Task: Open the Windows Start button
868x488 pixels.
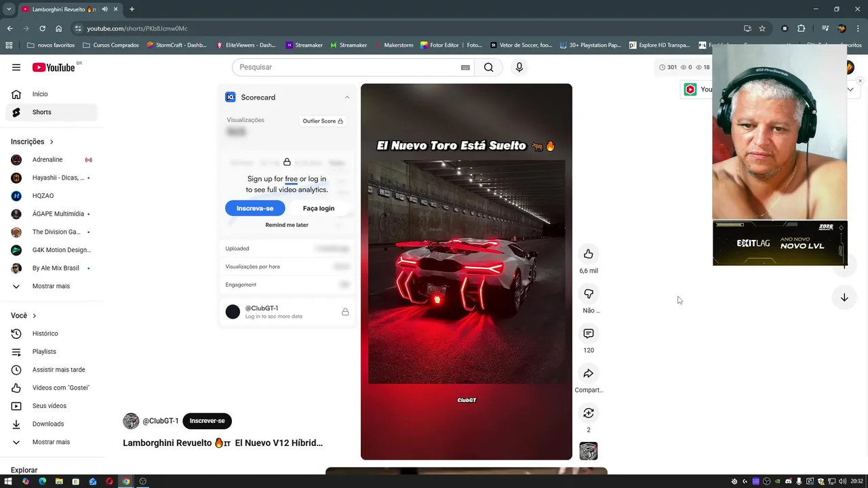Action: 9,481
